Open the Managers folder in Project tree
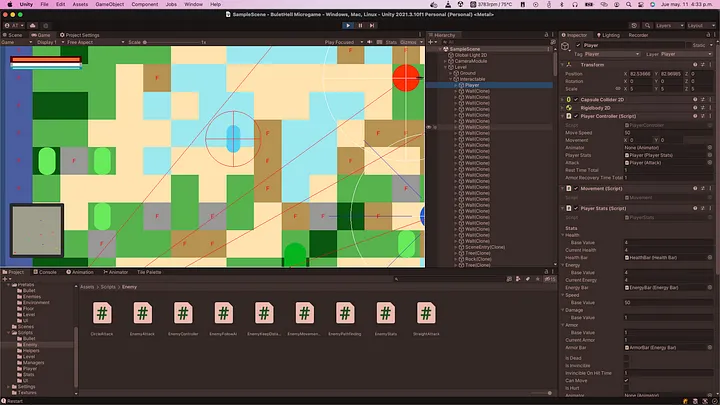The image size is (720, 405). click(x=33, y=363)
